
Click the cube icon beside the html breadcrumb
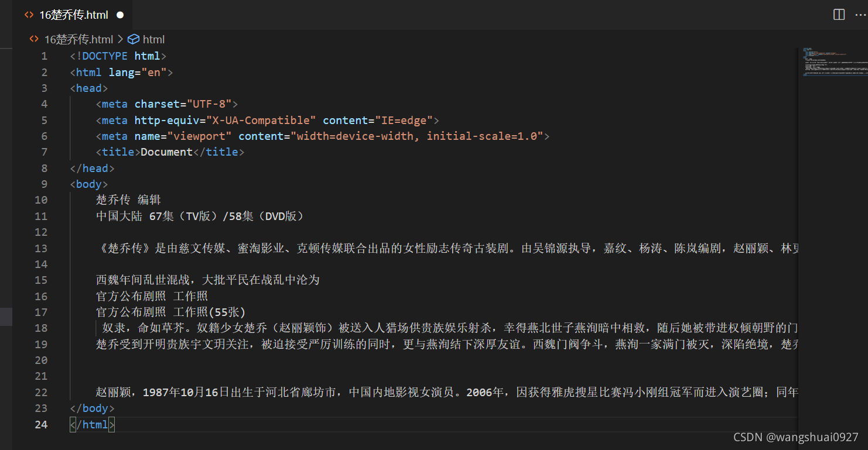click(134, 39)
